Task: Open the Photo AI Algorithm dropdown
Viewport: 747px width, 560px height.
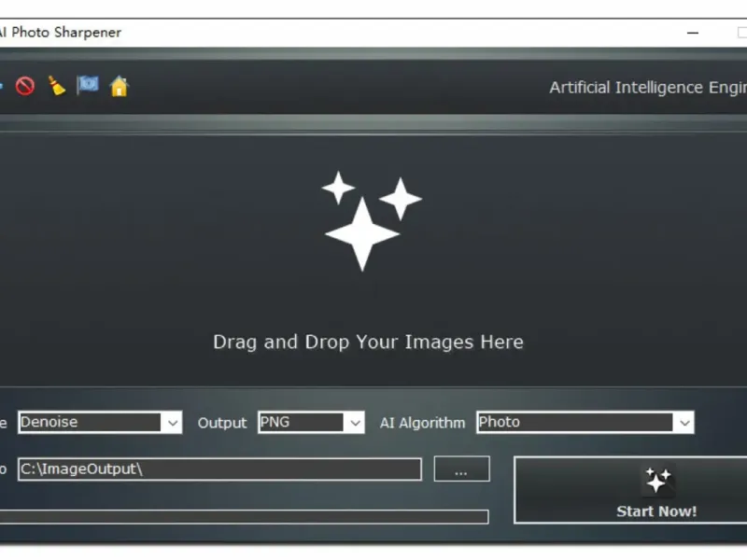Action: point(585,423)
